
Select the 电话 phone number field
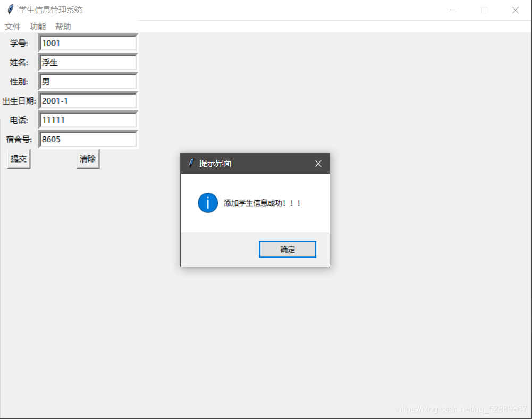[x=87, y=119]
